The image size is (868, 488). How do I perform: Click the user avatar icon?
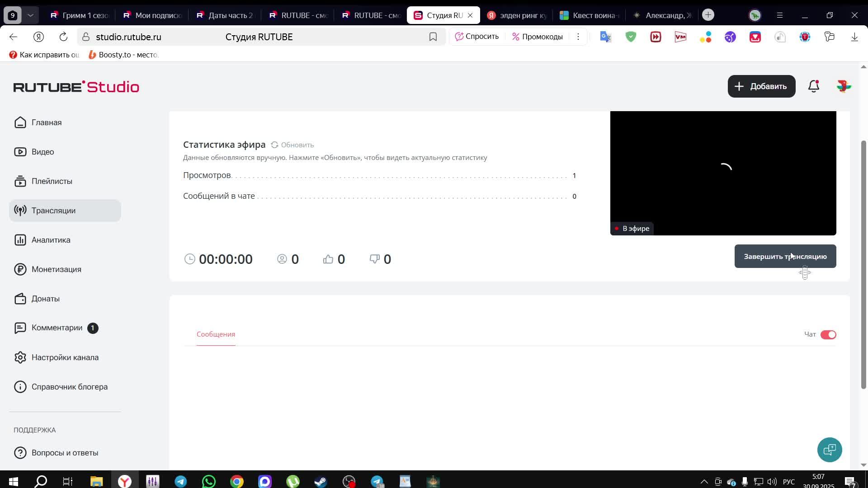tap(844, 86)
